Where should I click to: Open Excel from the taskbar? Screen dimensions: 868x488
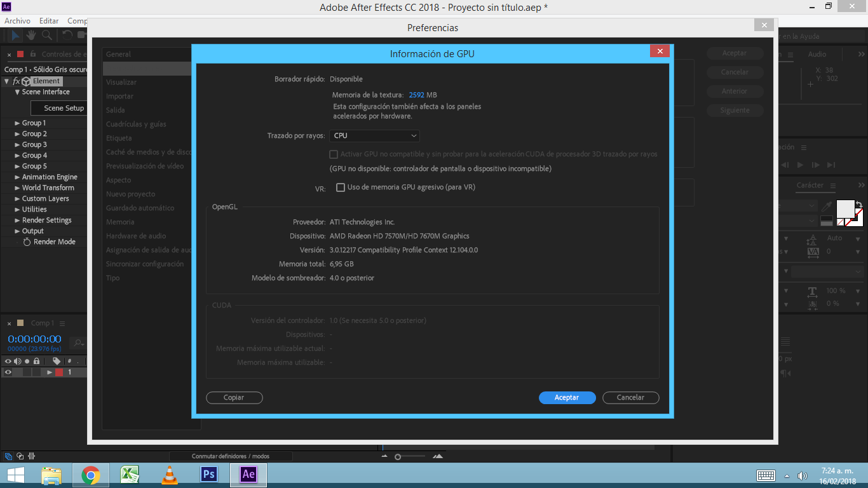pos(130,475)
